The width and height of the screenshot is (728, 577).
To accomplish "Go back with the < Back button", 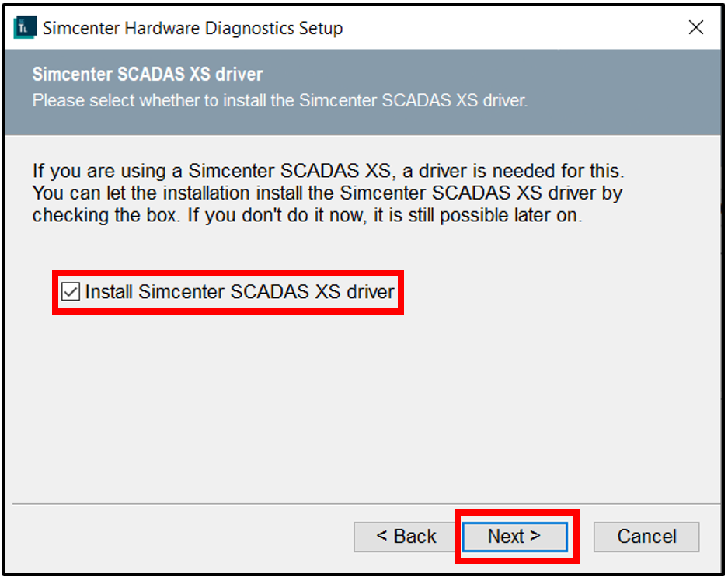I will 406,537.
